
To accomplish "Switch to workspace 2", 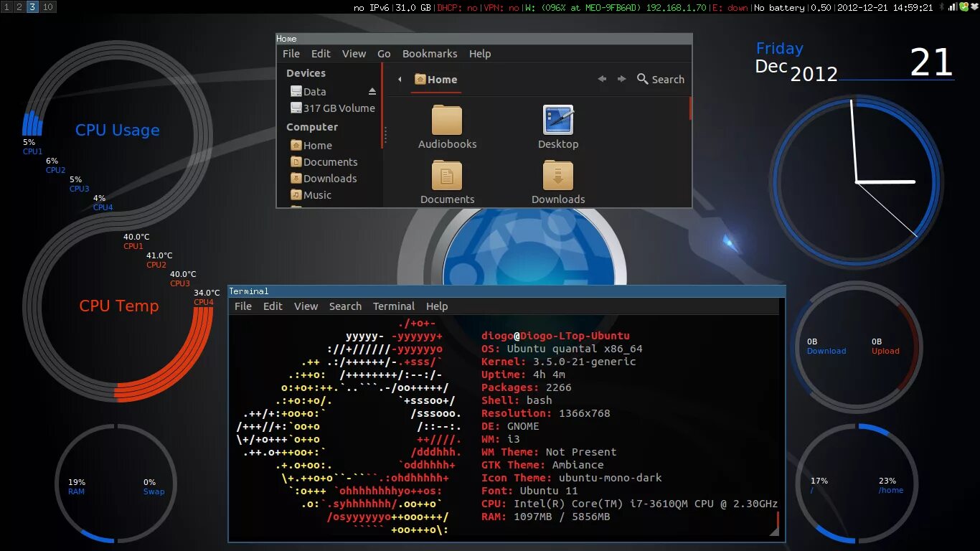I will point(19,7).
